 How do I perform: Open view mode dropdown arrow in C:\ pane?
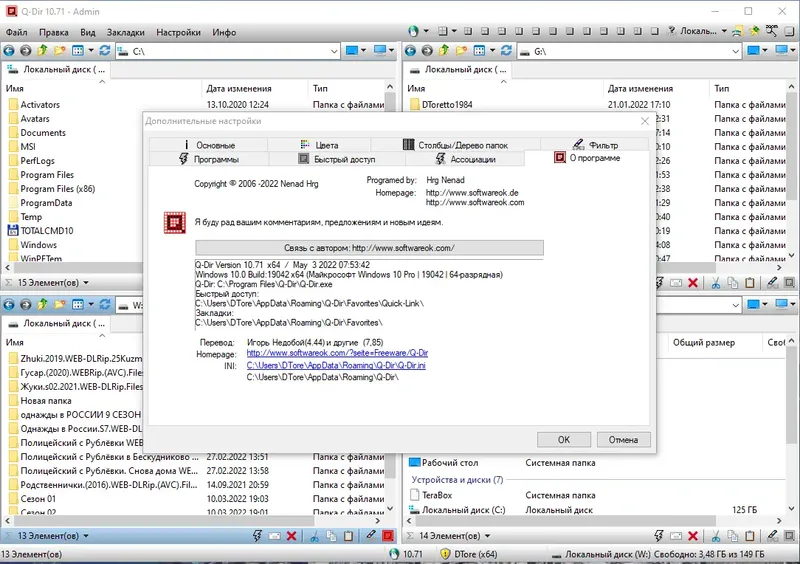tap(91, 51)
